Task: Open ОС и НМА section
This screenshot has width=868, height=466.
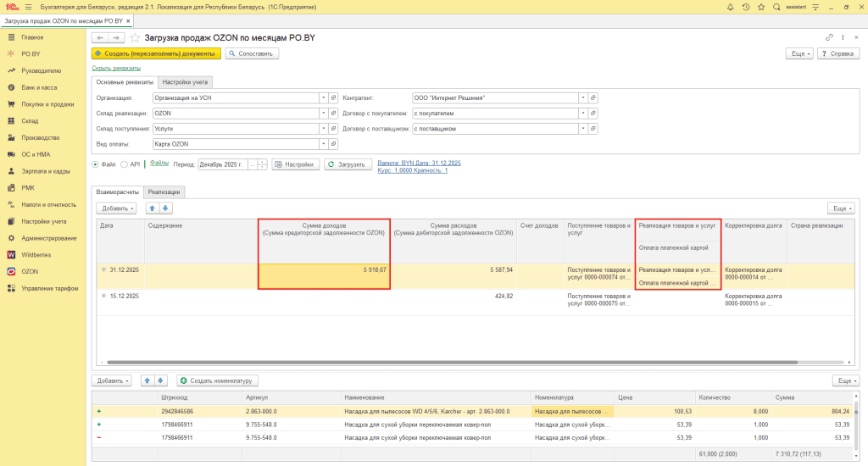Action: (x=36, y=154)
